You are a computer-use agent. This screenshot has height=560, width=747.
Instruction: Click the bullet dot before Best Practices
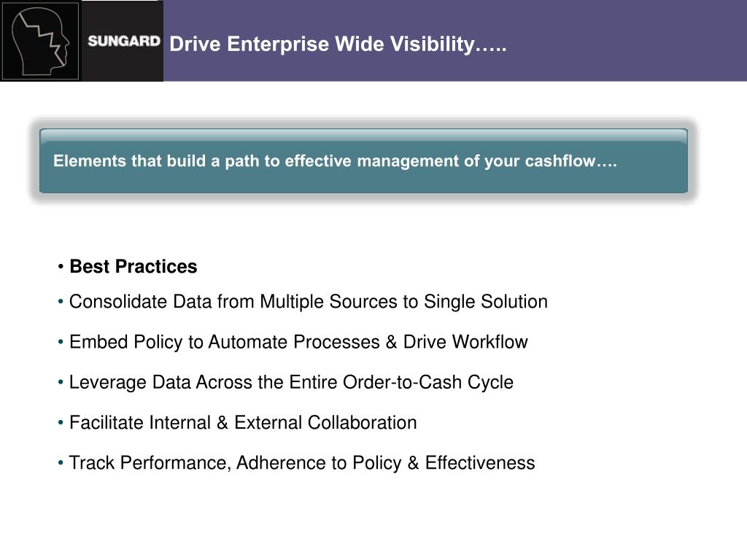click(61, 267)
